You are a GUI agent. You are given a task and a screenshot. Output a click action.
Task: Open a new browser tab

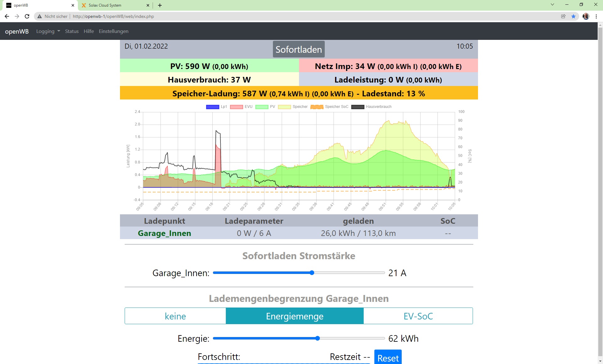[160, 5]
